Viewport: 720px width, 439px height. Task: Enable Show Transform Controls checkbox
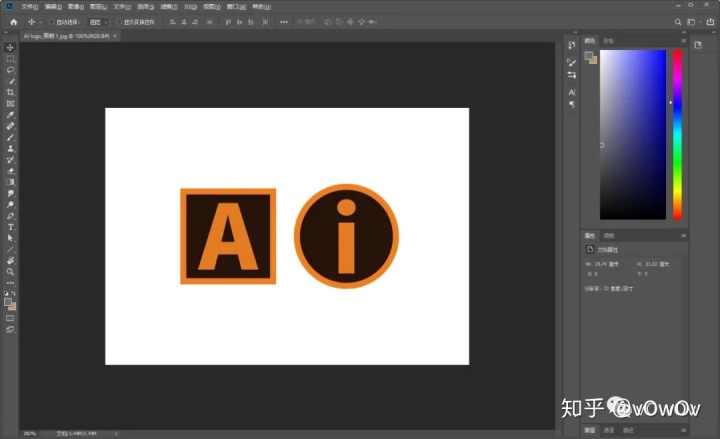(x=118, y=22)
